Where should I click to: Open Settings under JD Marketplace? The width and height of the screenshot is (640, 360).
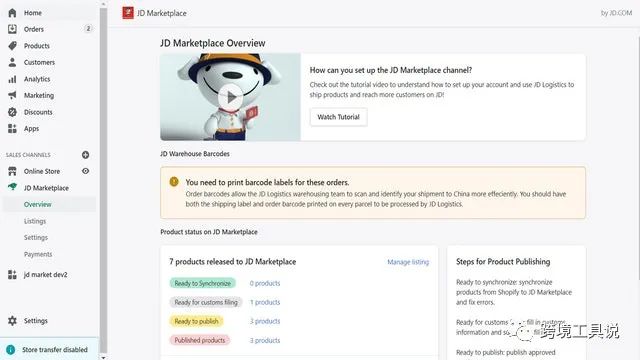(x=36, y=238)
